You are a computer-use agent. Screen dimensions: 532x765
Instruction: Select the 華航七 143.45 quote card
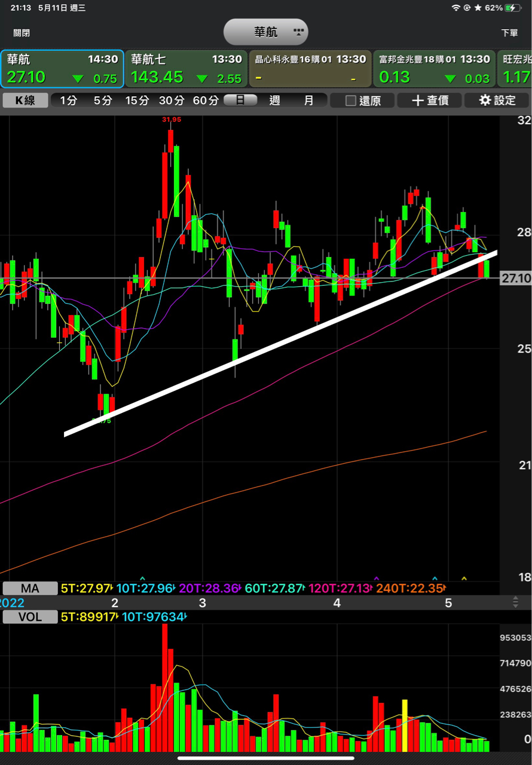click(186, 69)
